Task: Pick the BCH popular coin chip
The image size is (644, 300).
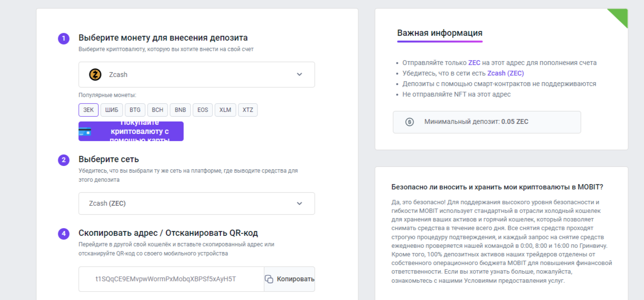Action: (x=158, y=110)
